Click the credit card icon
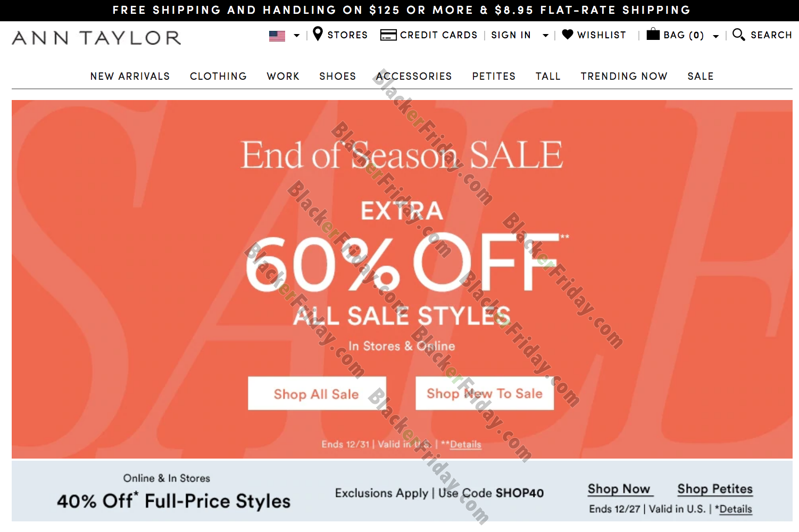 point(388,35)
